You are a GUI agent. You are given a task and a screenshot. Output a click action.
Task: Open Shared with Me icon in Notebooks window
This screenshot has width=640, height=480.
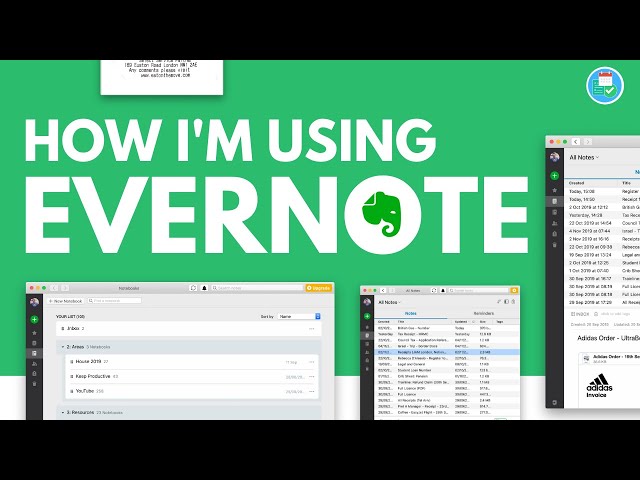pos(34,364)
